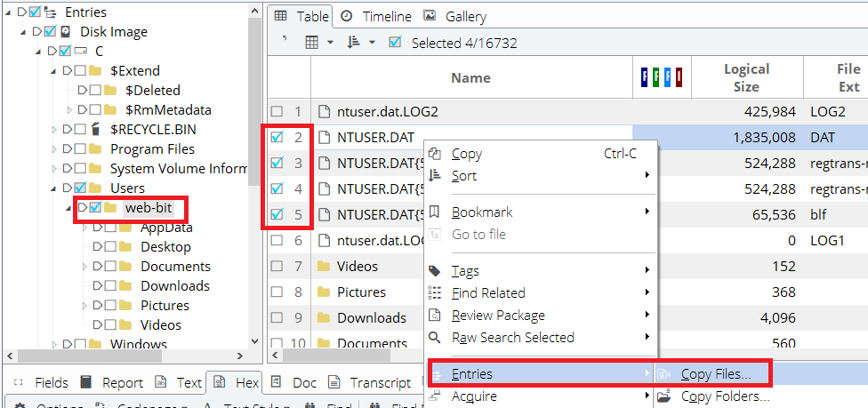This screenshot has height=408, width=868.
Task: Sort by the Logical Size column header
Action: click(x=745, y=78)
